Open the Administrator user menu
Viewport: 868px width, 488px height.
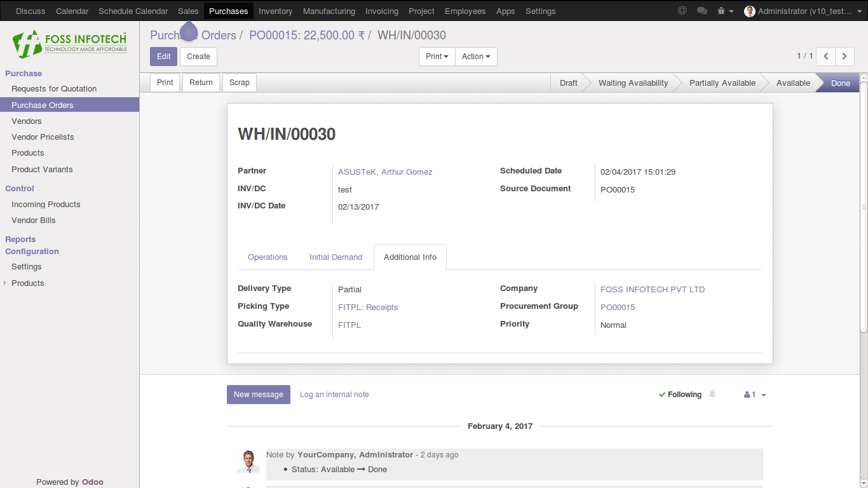pyautogui.click(x=803, y=11)
